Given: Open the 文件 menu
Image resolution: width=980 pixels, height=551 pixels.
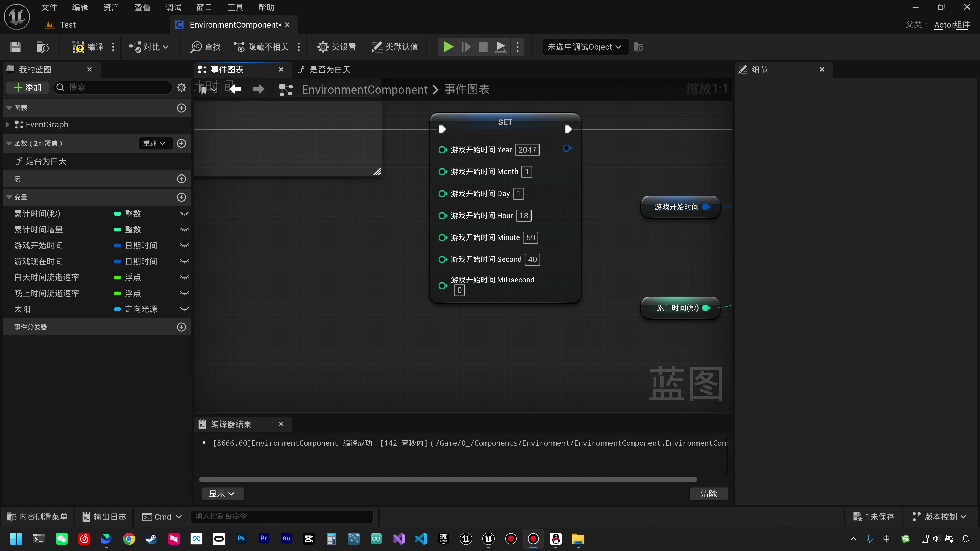Looking at the screenshot, I should (49, 7).
